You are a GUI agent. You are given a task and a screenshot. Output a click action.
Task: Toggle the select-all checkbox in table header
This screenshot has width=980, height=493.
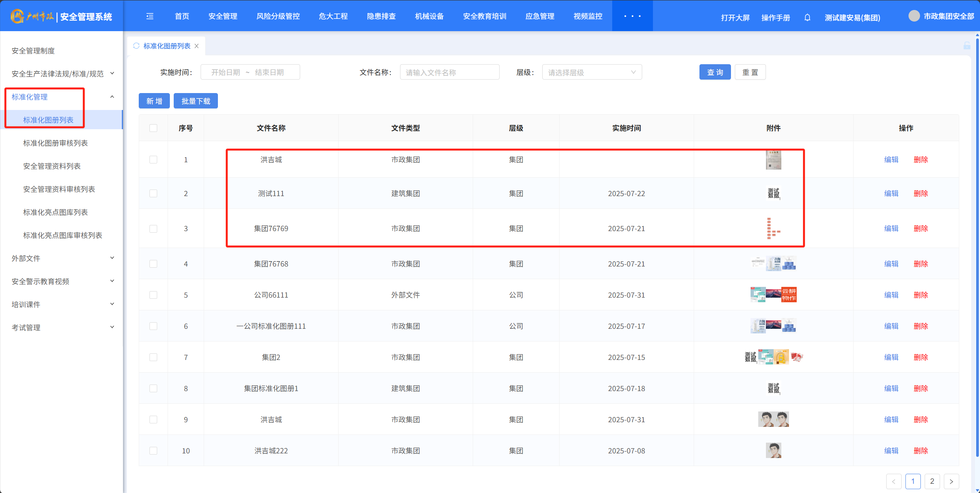click(153, 128)
